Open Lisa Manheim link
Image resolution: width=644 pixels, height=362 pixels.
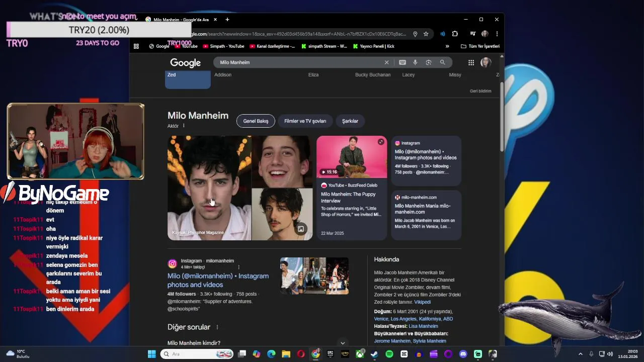423,326
